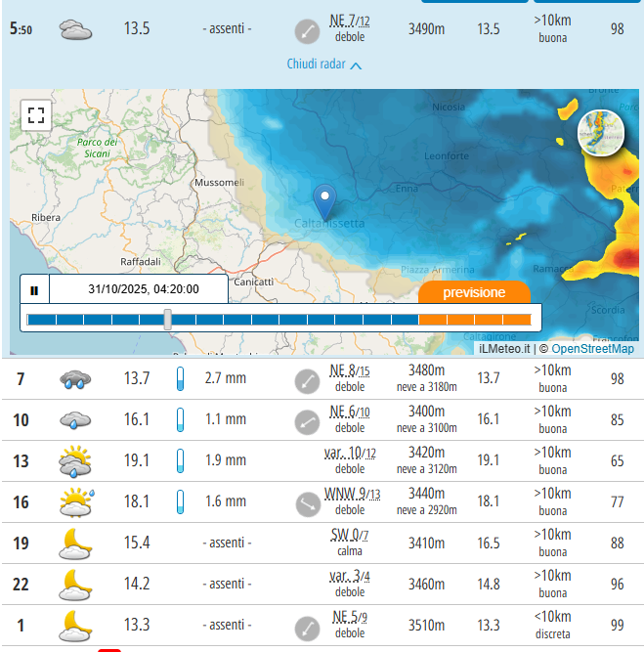Image resolution: width=644 pixels, height=652 pixels.
Task: Click the precipitation gauge icon for 2.7 mm
Action: (180, 379)
